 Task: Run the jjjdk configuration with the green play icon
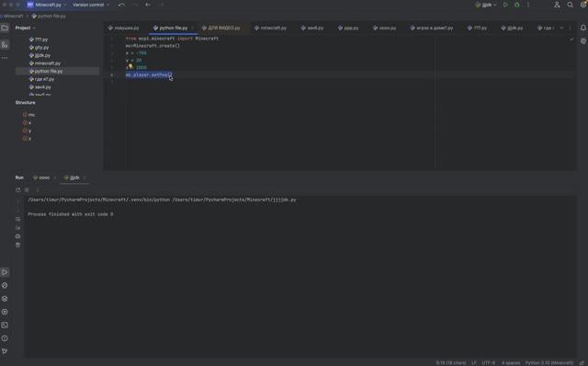505,5
